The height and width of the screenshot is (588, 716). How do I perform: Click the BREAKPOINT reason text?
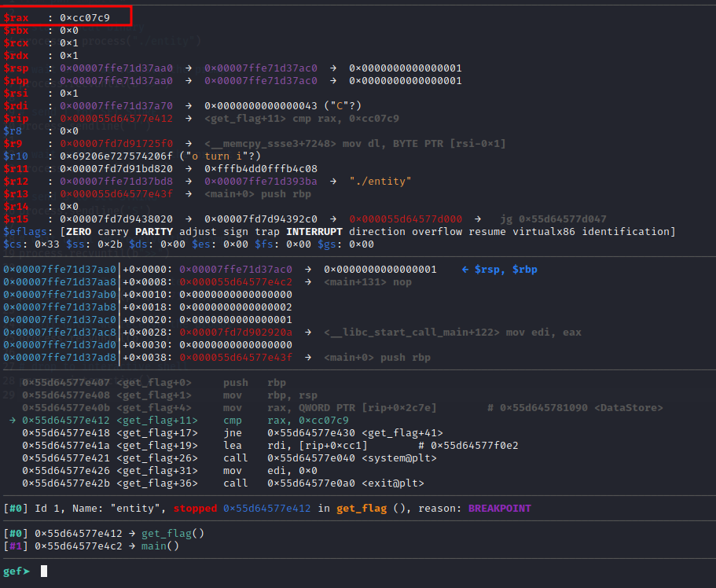[500, 509]
